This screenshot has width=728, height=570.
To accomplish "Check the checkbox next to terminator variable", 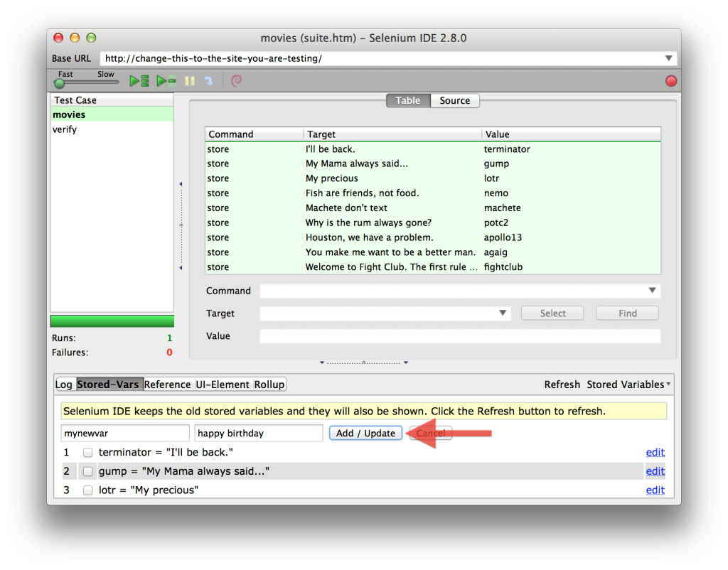I will pyautogui.click(x=87, y=452).
